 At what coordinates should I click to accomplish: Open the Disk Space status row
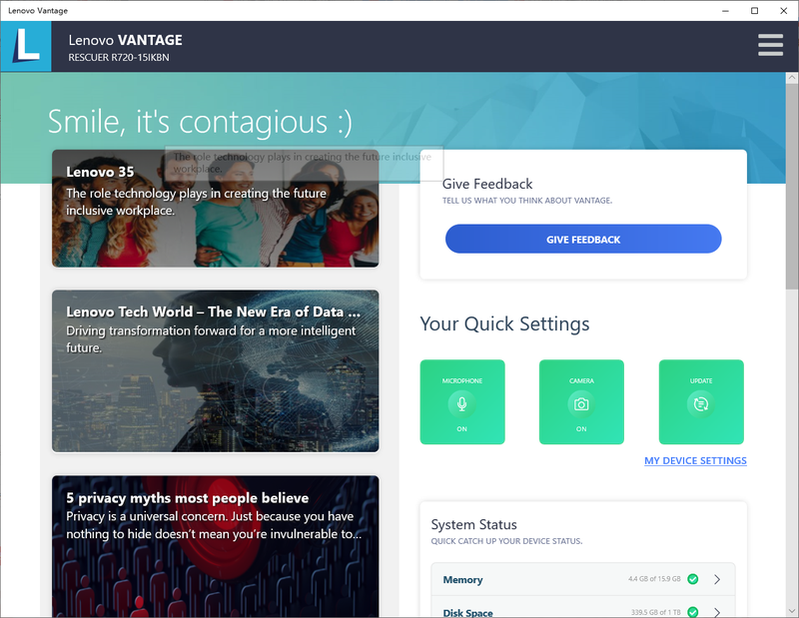583,607
